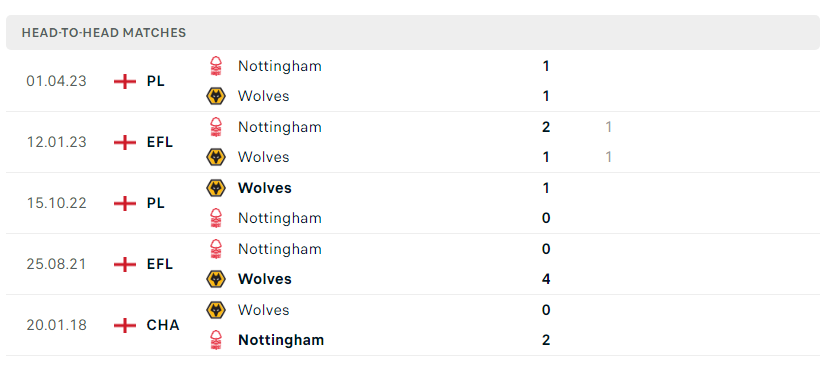This screenshot has width=820, height=368.
Task: Open Nottingham team link in 12.01.23 match
Action: click(x=280, y=128)
